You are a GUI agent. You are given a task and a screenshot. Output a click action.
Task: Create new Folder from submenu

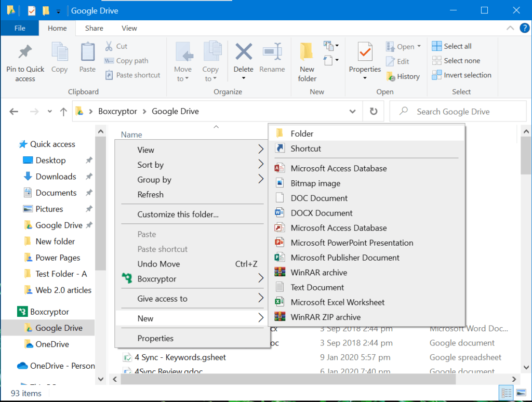point(366,133)
